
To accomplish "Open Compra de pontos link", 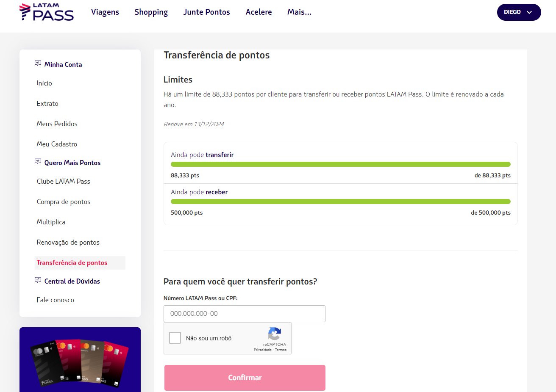I will click(x=64, y=202).
